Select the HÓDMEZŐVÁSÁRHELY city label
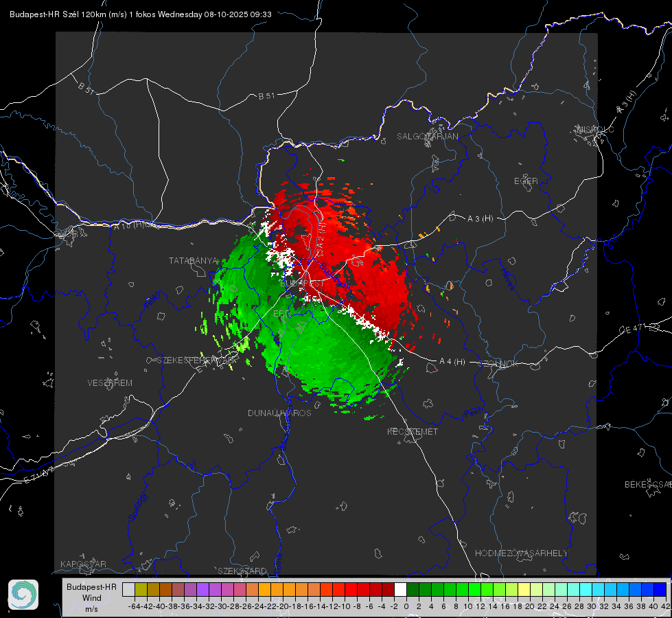Screen dimensions: 672x618 521,553
